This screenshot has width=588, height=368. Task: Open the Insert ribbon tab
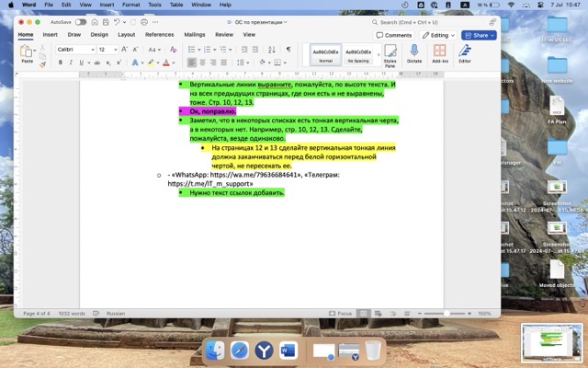50,35
